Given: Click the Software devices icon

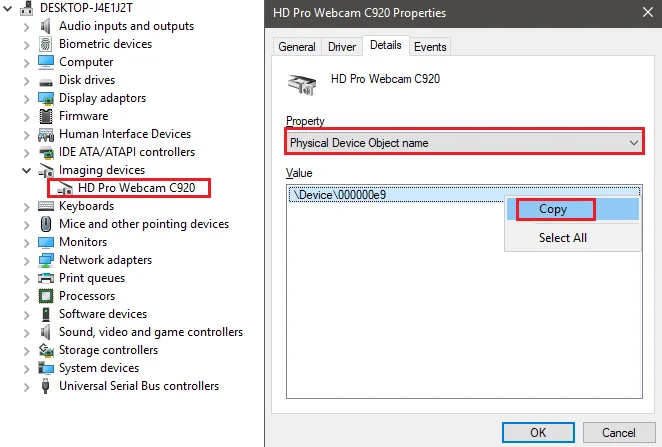Looking at the screenshot, I should 46,314.
